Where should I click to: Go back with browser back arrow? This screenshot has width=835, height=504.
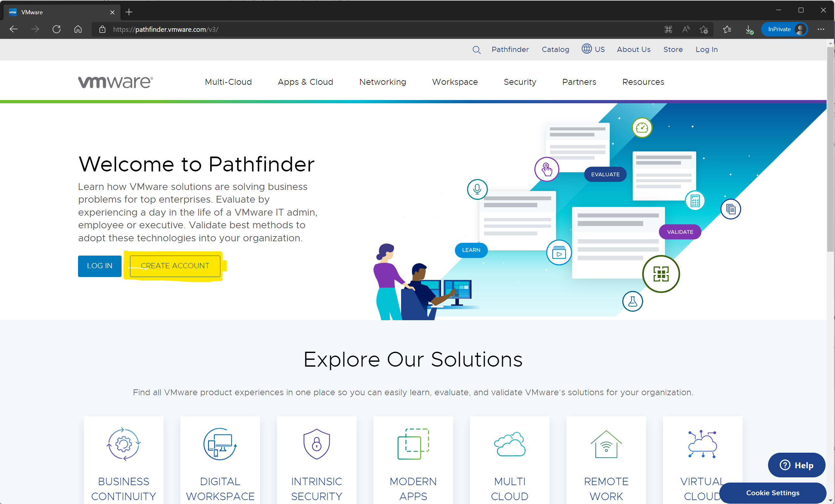click(14, 30)
